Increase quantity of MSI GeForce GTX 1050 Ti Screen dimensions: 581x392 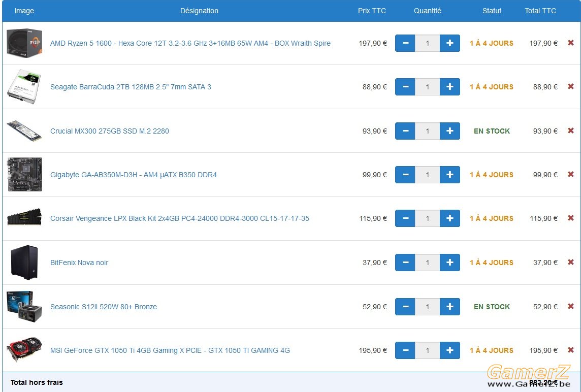(450, 350)
